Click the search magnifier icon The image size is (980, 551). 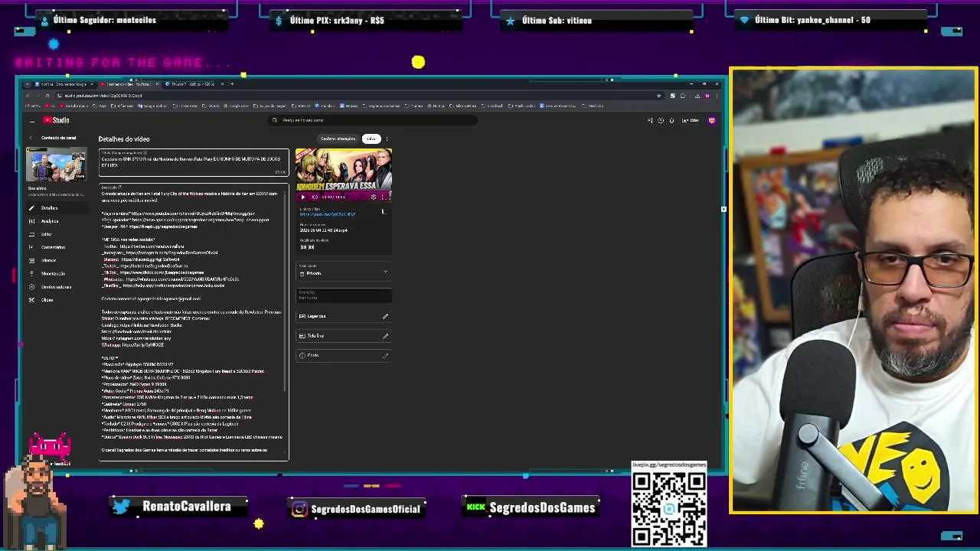point(275,120)
